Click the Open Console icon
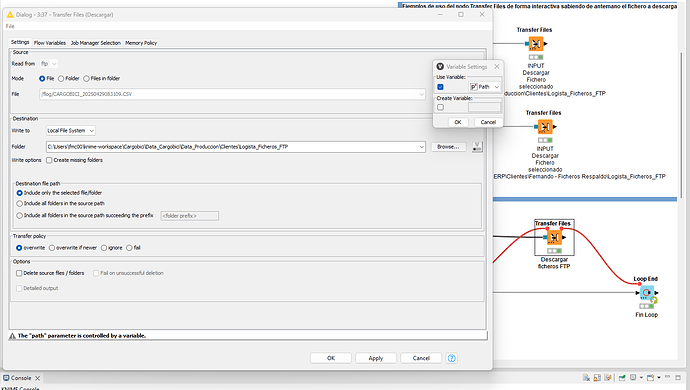 650,378
